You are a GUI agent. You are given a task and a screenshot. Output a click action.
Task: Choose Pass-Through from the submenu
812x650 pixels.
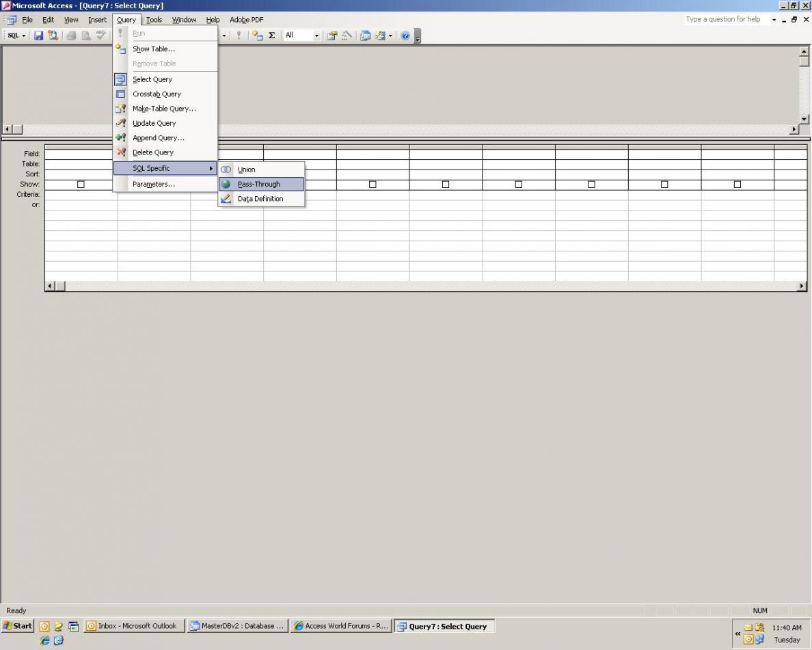coord(261,184)
